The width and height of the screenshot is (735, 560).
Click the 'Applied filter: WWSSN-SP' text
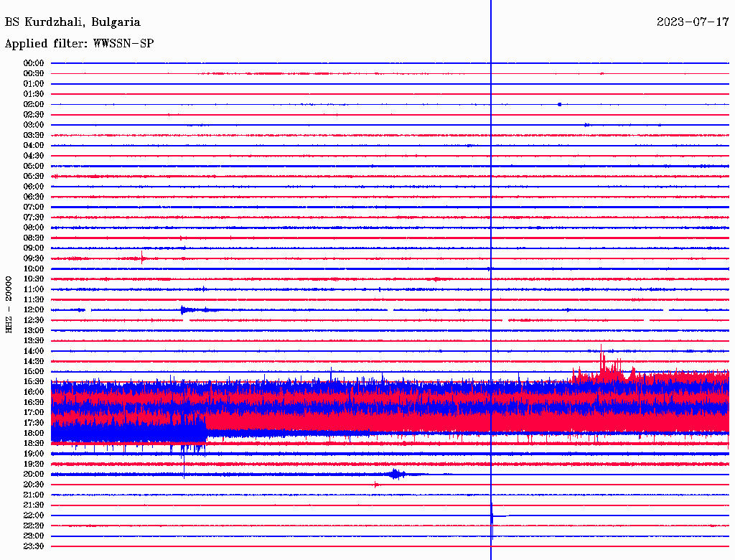click(x=79, y=44)
